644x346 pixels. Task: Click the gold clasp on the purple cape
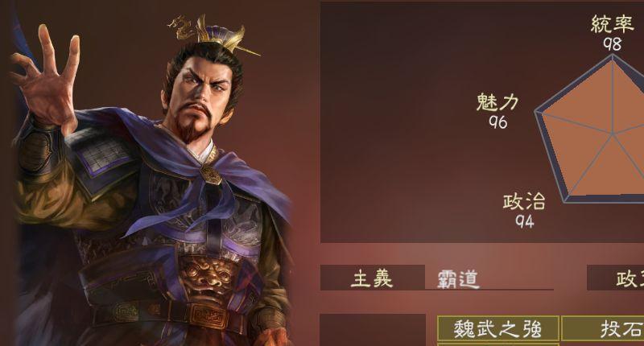211,174
